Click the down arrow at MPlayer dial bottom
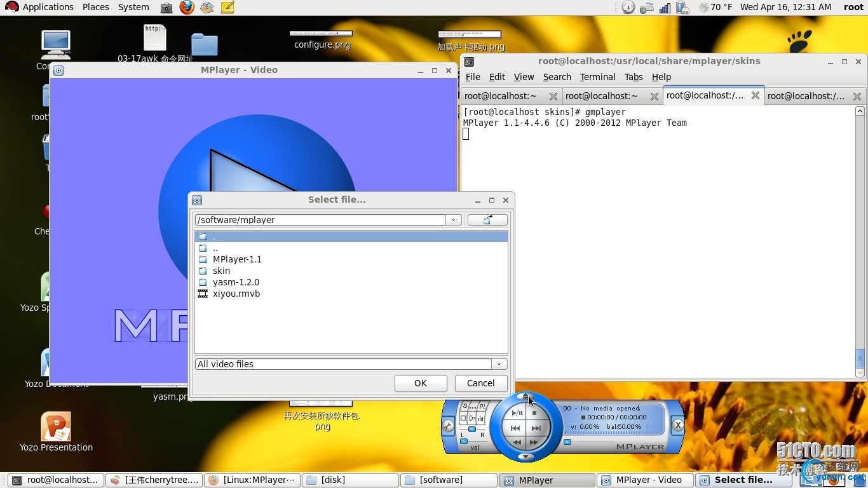 pyautogui.click(x=526, y=456)
